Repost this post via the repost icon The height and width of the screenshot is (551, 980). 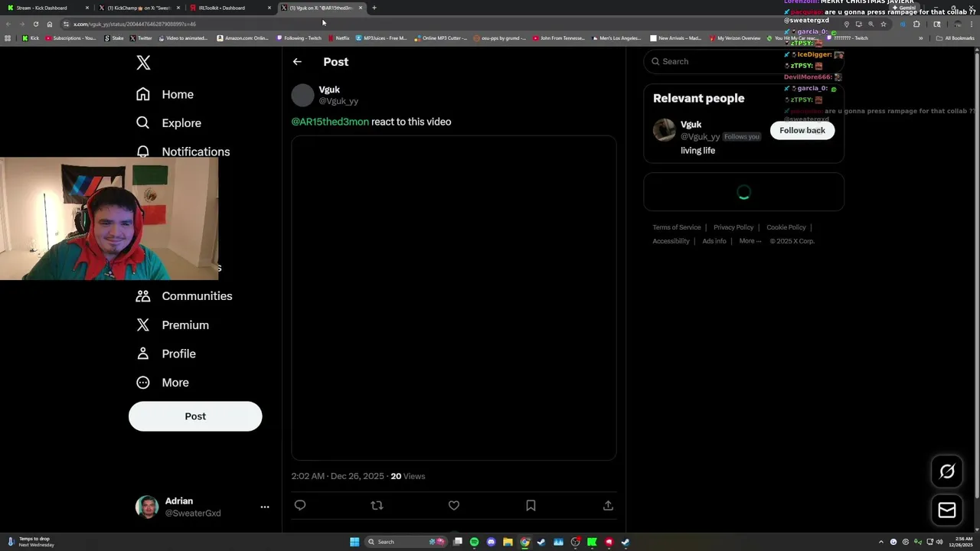(377, 505)
